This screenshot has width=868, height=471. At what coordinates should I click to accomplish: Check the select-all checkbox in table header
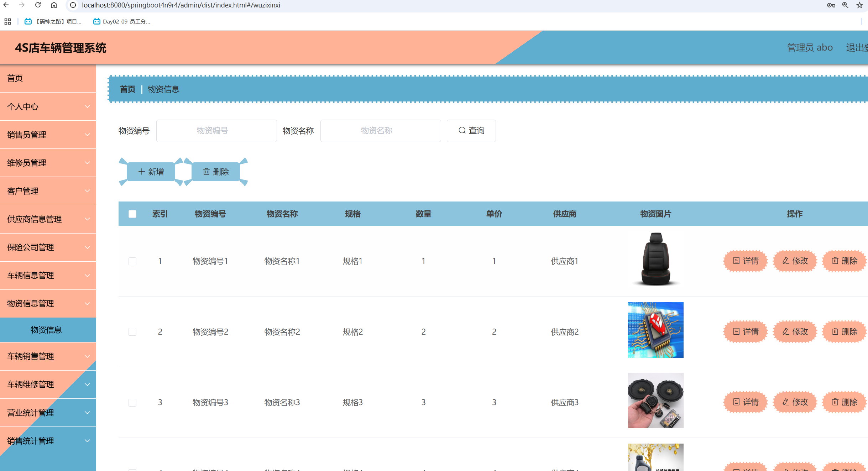132,214
